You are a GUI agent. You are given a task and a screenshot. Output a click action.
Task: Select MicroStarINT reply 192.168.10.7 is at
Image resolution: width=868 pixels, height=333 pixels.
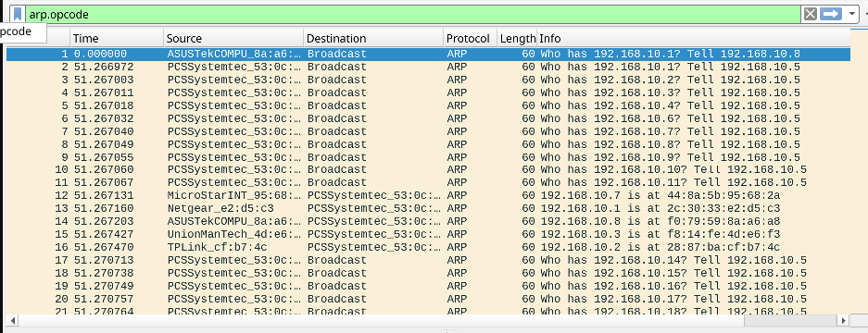coord(428,195)
